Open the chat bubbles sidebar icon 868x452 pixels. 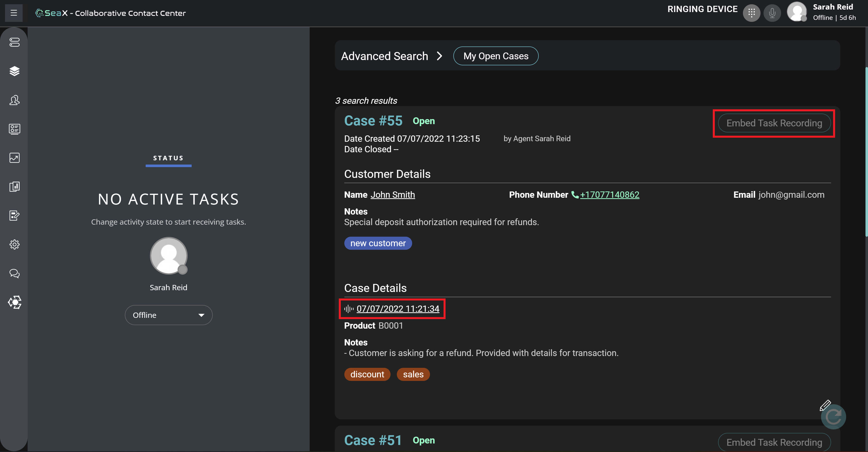(15, 273)
